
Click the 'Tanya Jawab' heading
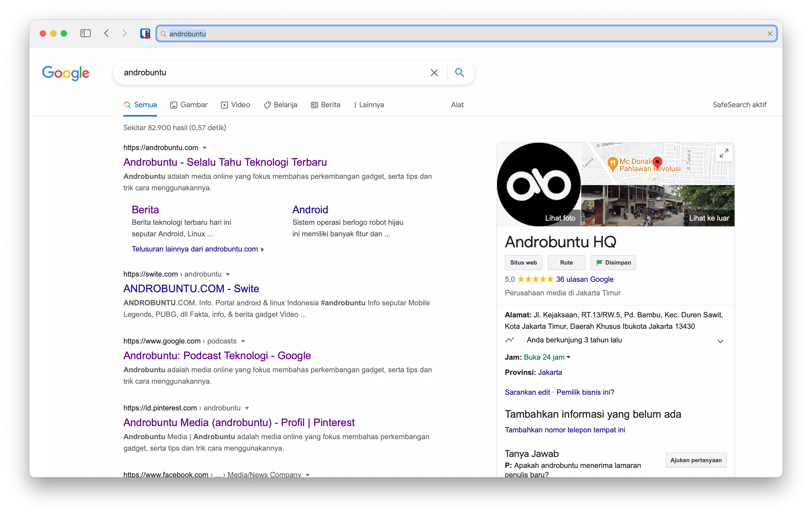[532, 454]
